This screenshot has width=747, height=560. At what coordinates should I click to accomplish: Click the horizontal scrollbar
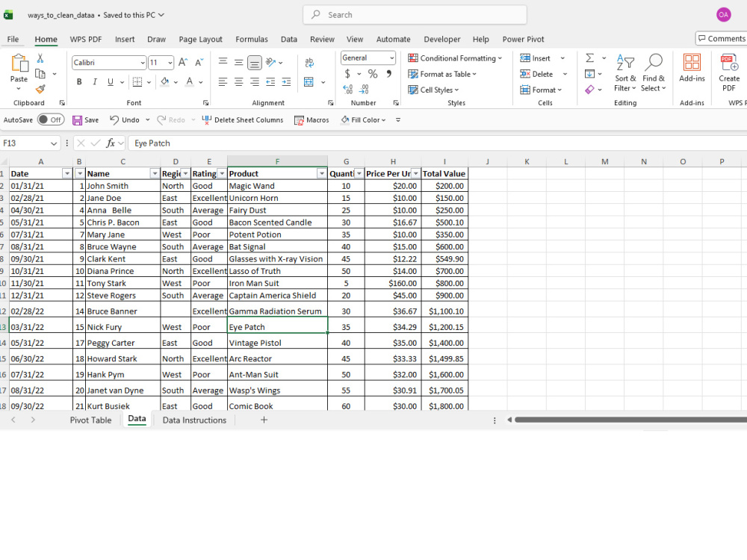630,420
